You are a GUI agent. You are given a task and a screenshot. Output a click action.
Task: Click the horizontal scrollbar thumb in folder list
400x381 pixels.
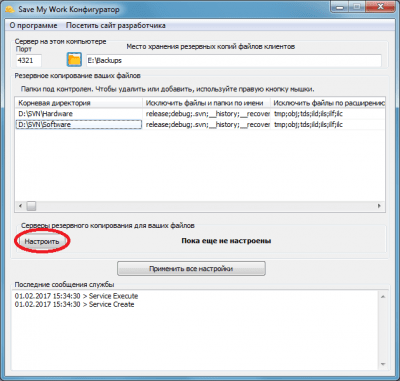(31, 206)
